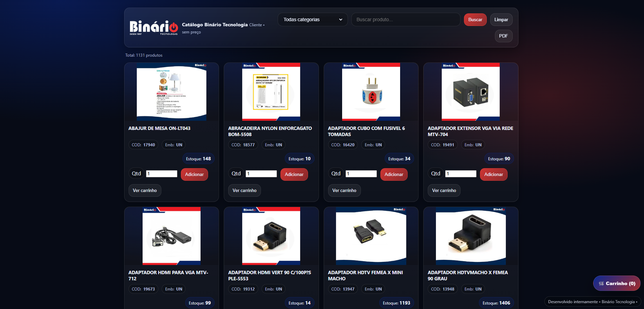This screenshot has height=309, width=644.
Task: Focus the Buscar produto search field
Action: (406, 19)
